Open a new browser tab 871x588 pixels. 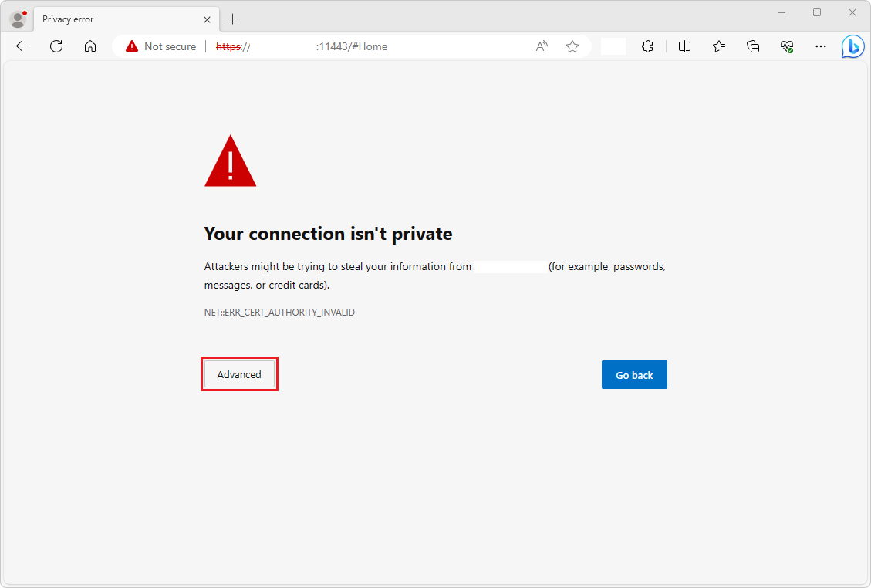tap(233, 19)
